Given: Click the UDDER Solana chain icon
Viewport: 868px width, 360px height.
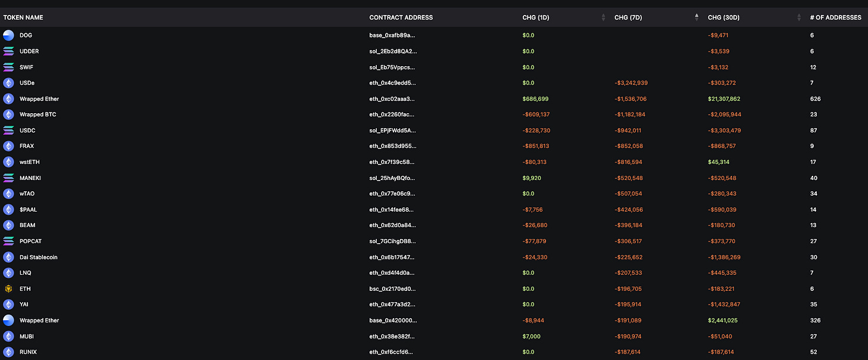Looking at the screenshot, I should pyautogui.click(x=8, y=51).
